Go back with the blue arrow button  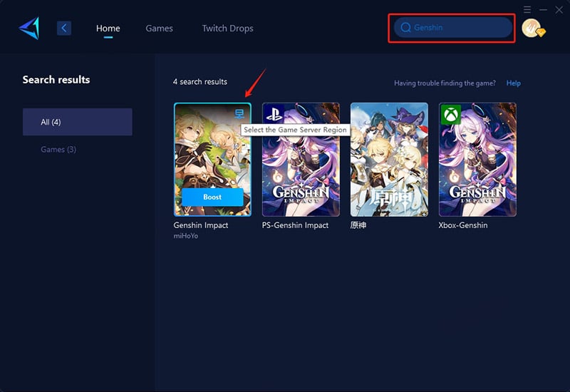[x=64, y=28]
